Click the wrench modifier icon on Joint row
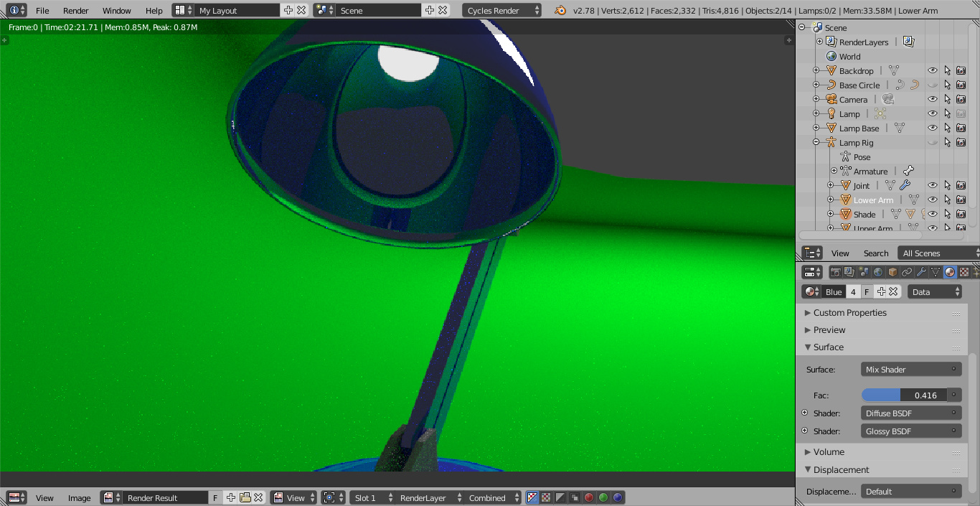 [905, 185]
